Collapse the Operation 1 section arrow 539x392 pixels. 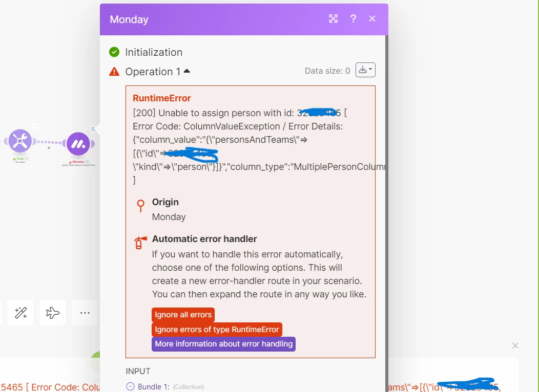click(186, 71)
